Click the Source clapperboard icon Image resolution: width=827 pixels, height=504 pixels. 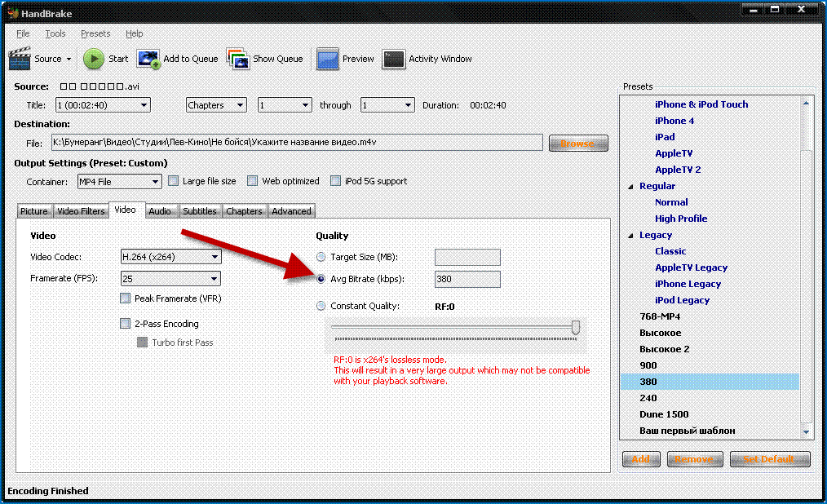pos(20,59)
